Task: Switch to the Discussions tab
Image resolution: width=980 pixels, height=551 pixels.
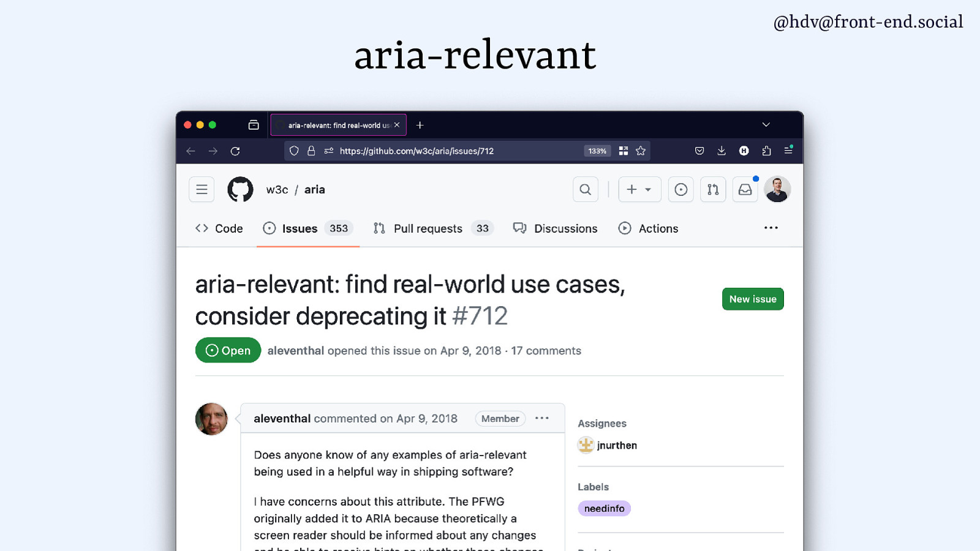Action: click(555, 228)
